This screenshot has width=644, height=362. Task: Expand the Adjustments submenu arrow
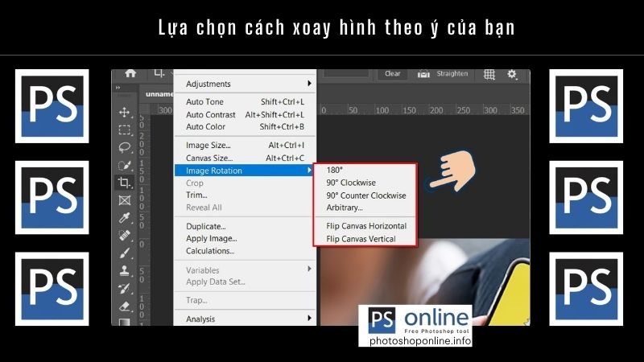309,84
